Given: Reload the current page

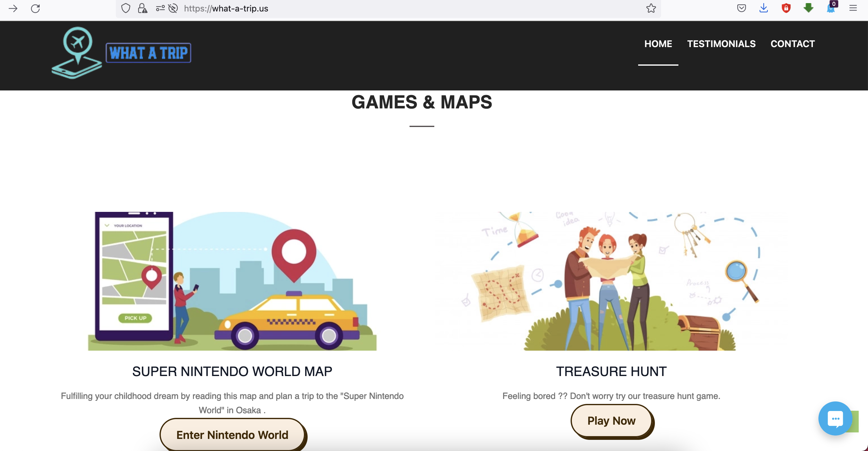Looking at the screenshot, I should click(x=35, y=8).
